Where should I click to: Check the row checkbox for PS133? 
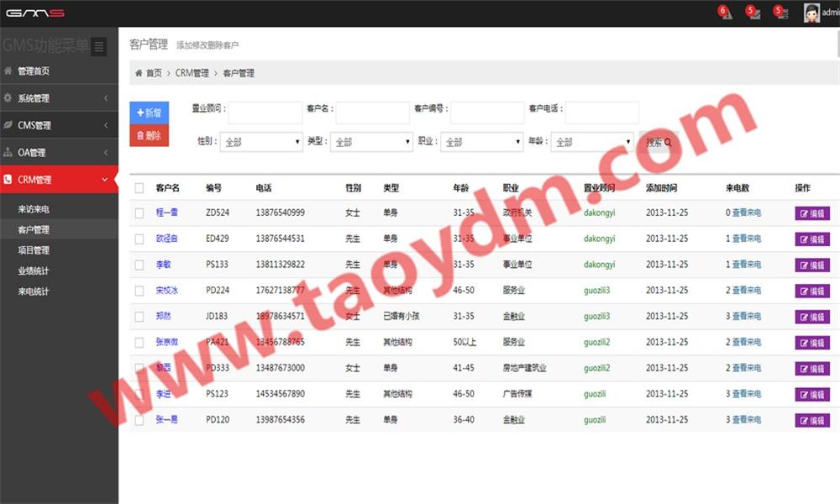click(139, 265)
